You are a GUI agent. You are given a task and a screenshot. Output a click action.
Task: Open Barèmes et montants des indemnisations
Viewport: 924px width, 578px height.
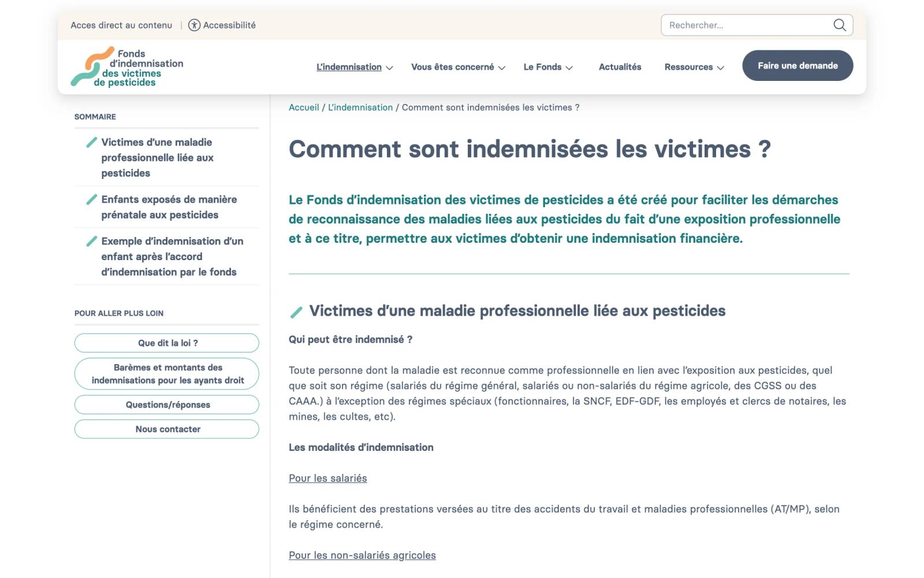point(167,374)
